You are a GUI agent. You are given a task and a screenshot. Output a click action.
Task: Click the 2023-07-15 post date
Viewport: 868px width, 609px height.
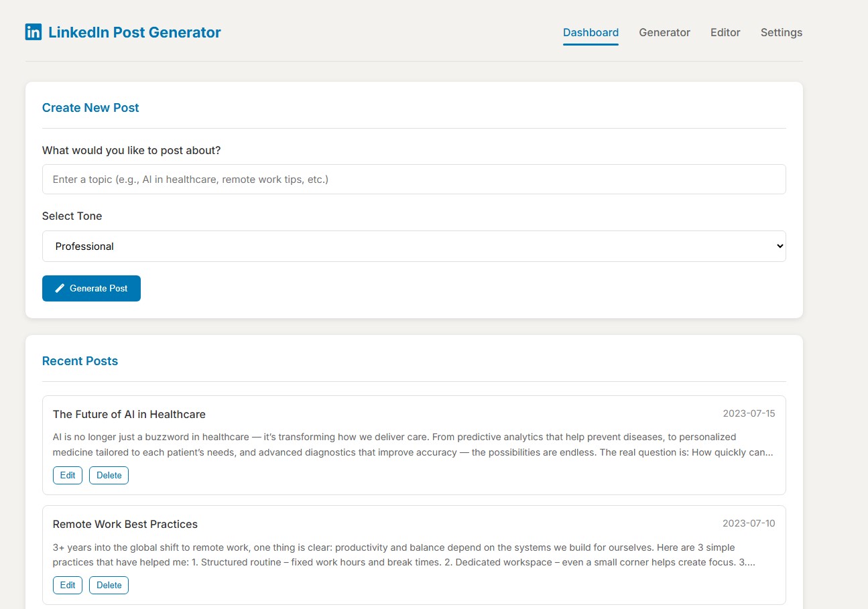coord(749,413)
